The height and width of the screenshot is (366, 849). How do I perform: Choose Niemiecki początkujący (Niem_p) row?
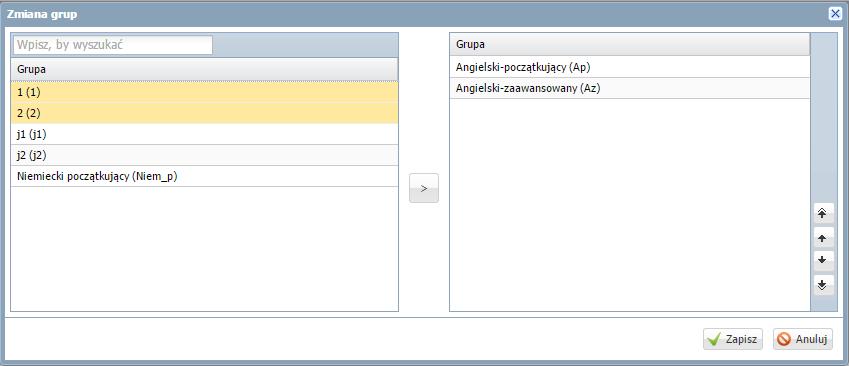tap(205, 177)
